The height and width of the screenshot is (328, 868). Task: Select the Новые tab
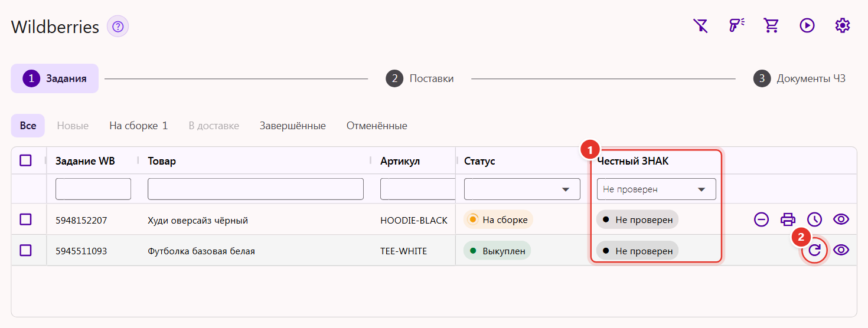coord(73,126)
